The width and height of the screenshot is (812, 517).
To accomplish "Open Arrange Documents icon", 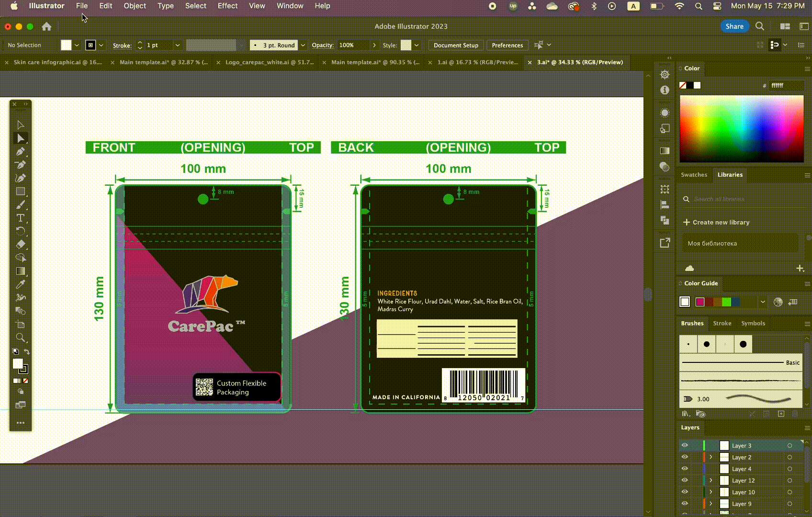I will coord(785,26).
